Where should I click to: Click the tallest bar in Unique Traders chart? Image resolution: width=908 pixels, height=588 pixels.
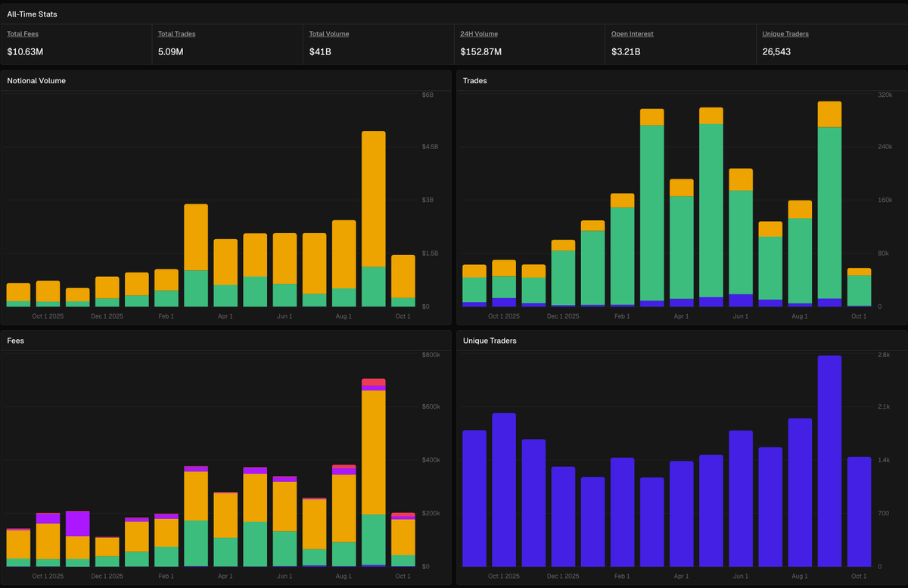pyautogui.click(x=829, y=461)
